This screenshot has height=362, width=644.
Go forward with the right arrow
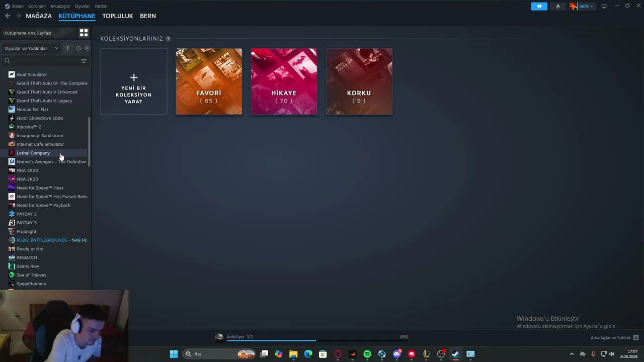pos(18,16)
